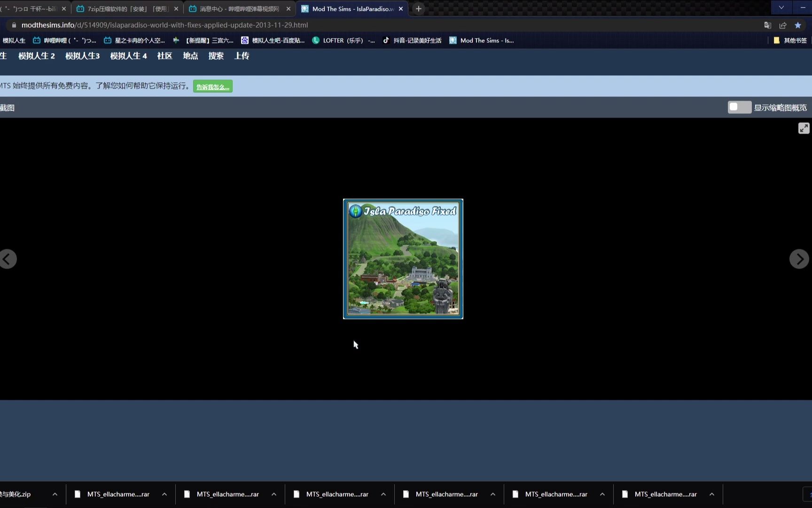Click the translate page icon
Screen dimensions: 812x508
pos(768,25)
